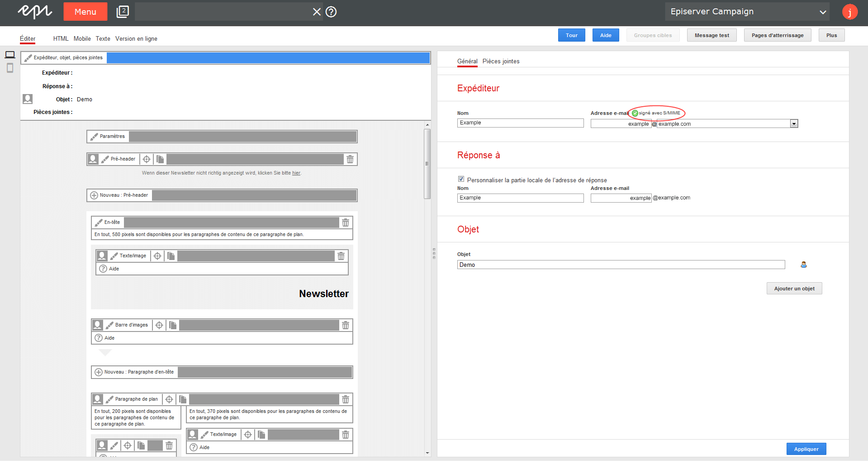The image size is (868, 464).
Task: Open personalization field icon next to Objet input
Action: point(804,265)
